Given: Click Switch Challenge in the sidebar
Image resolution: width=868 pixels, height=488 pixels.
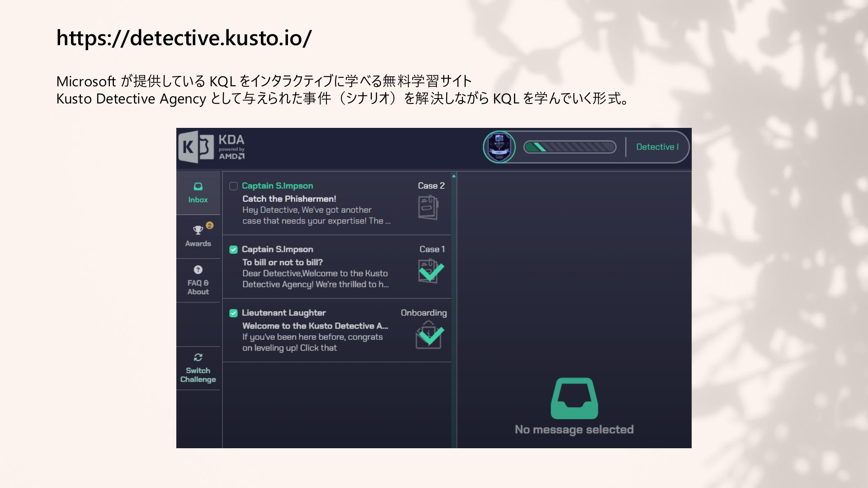Looking at the screenshot, I should click(198, 368).
